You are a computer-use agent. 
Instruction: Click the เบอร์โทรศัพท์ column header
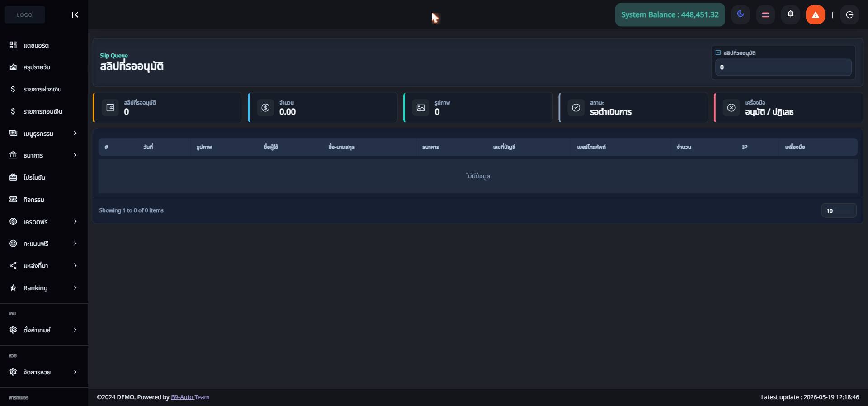pyautogui.click(x=591, y=147)
